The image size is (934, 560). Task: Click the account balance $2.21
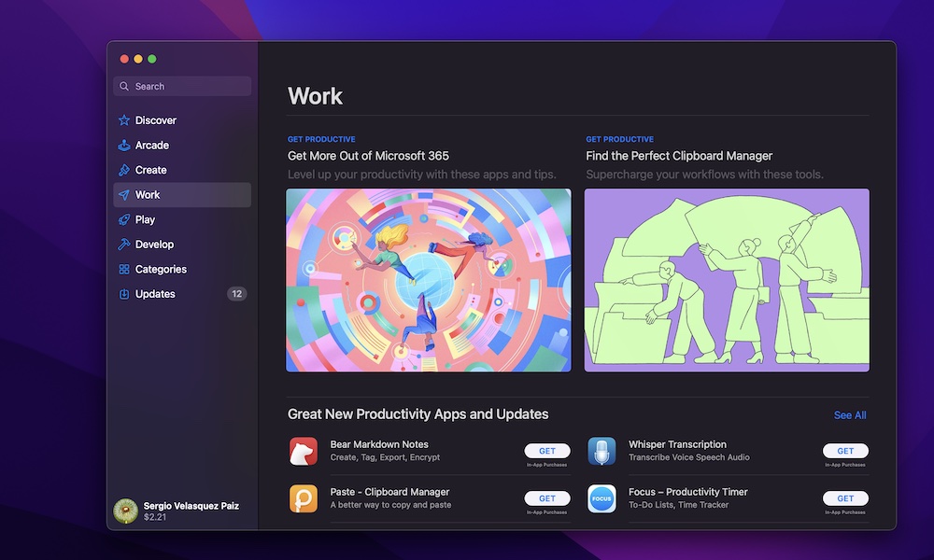pos(155,517)
